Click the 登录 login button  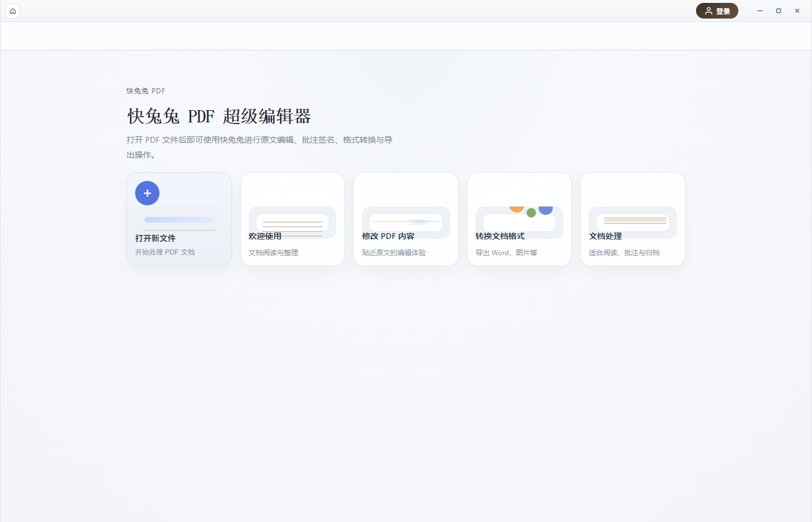pos(717,11)
